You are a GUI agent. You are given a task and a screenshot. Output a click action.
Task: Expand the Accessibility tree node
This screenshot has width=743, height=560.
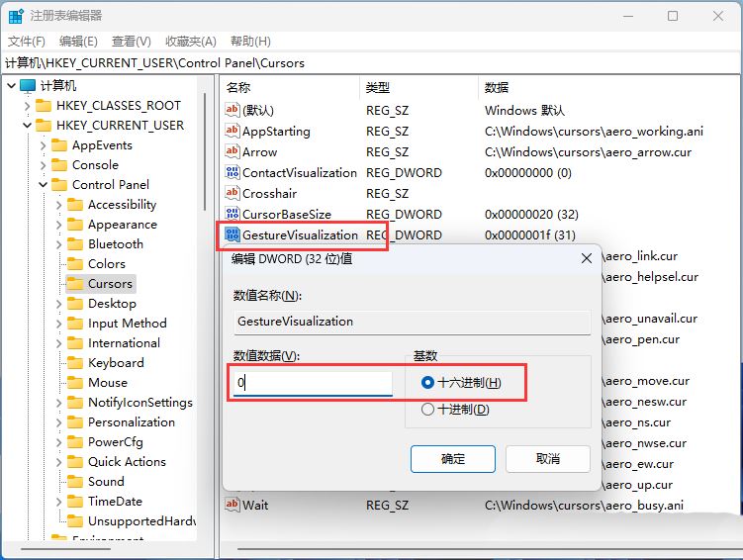(59, 205)
